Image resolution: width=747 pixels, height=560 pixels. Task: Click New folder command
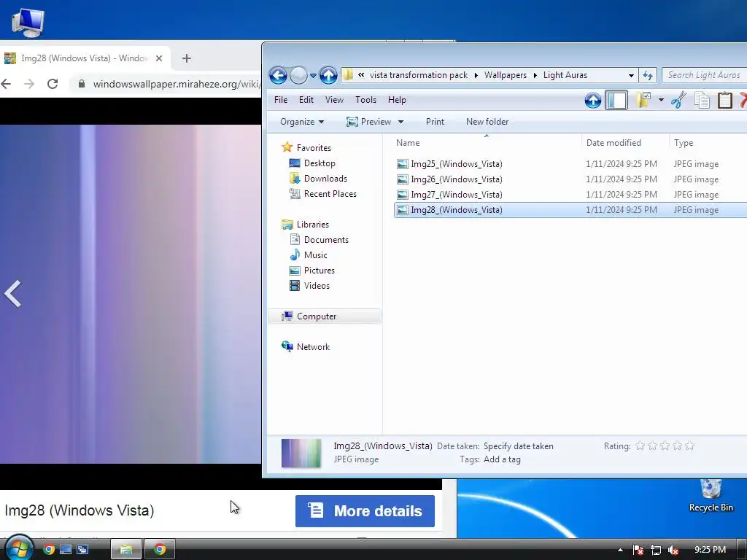point(487,122)
